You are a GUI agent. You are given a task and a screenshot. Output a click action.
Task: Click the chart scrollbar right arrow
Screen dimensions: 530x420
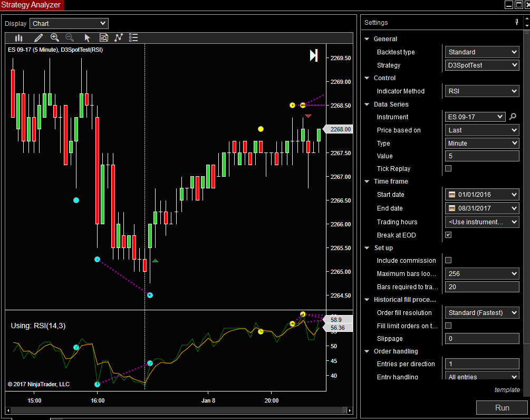pos(350,411)
